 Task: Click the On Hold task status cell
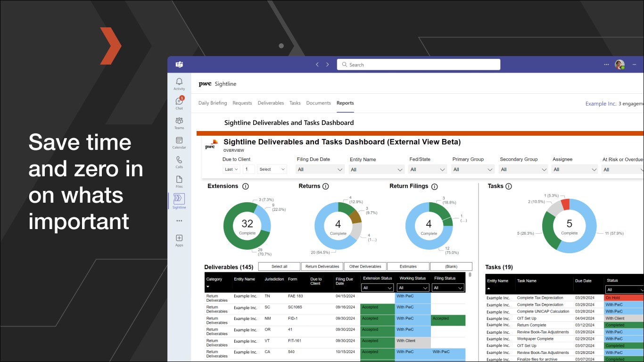click(624, 298)
